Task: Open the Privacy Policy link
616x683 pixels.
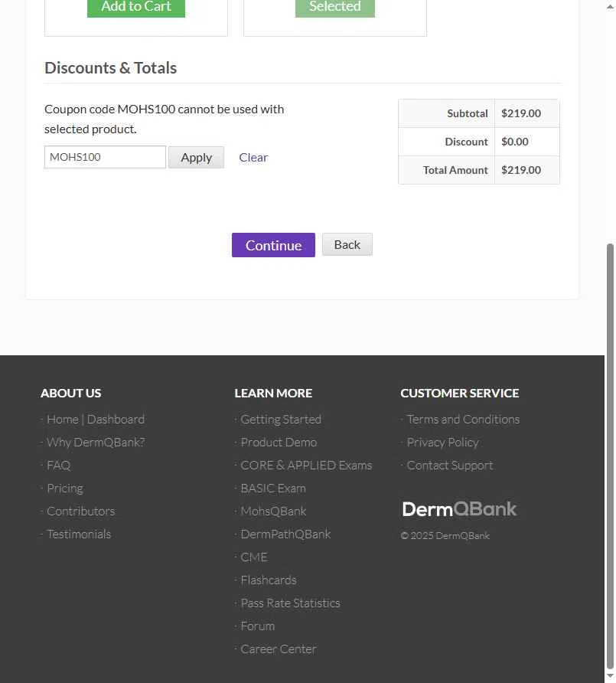Action: (x=443, y=442)
